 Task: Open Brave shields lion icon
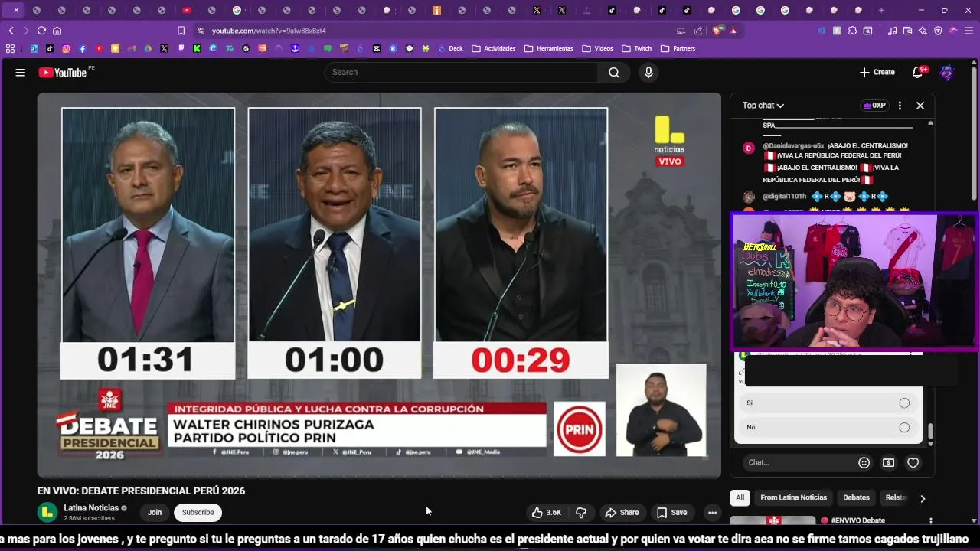pyautogui.click(x=717, y=31)
